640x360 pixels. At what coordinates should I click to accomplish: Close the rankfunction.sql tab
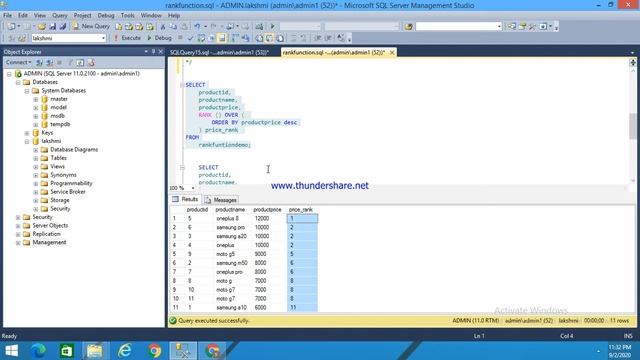392,53
